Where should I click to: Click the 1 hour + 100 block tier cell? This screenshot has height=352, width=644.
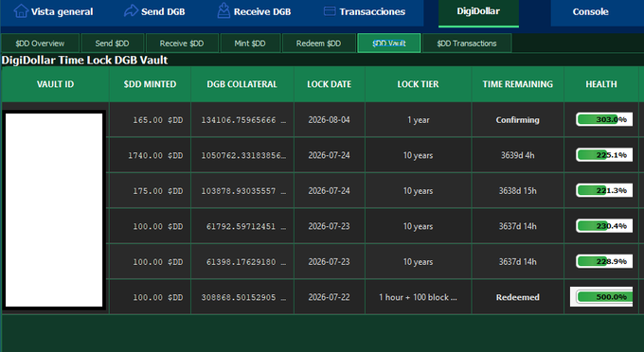click(x=418, y=297)
